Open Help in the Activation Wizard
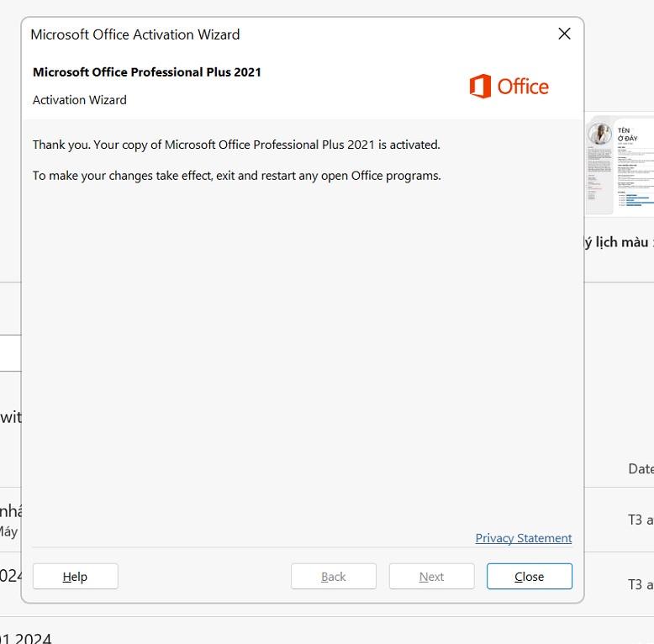The width and height of the screenshot is (654, 644). click(75, 577)
